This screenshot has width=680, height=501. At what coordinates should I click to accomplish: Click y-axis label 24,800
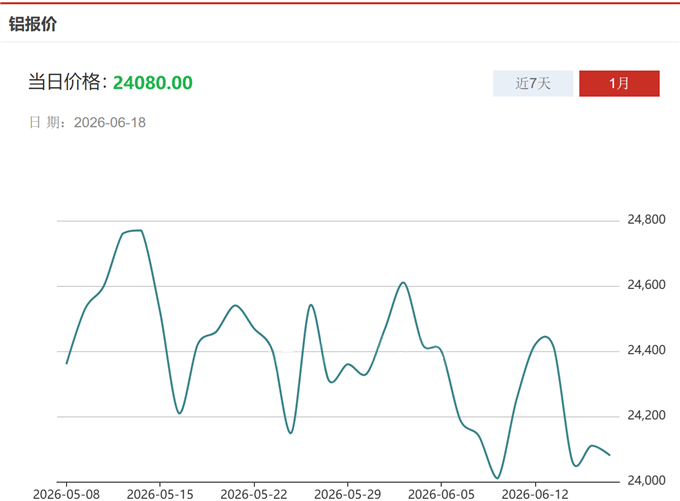click(646, 219)
